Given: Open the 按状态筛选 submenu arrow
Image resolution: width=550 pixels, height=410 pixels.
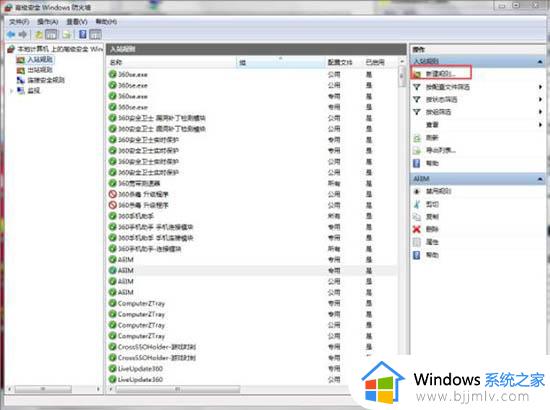Looking at the screenshot, I should click(541, 100).
